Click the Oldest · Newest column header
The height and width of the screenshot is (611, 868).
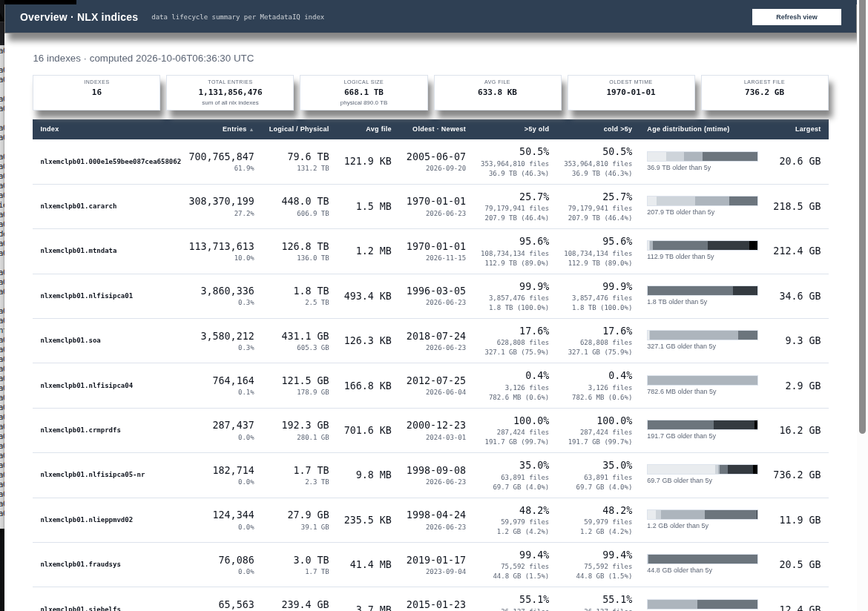[439, 129]
